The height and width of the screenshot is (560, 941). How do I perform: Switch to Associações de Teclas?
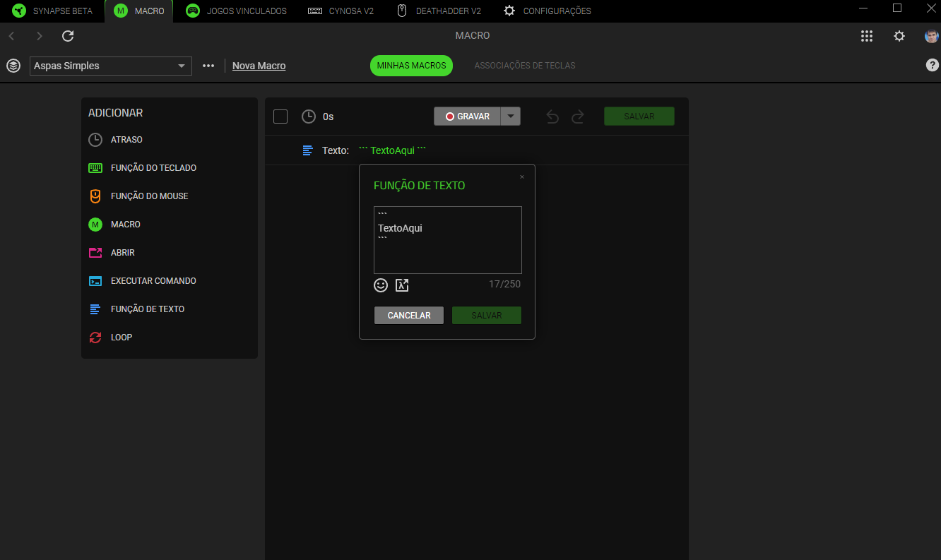coord(525,66)
